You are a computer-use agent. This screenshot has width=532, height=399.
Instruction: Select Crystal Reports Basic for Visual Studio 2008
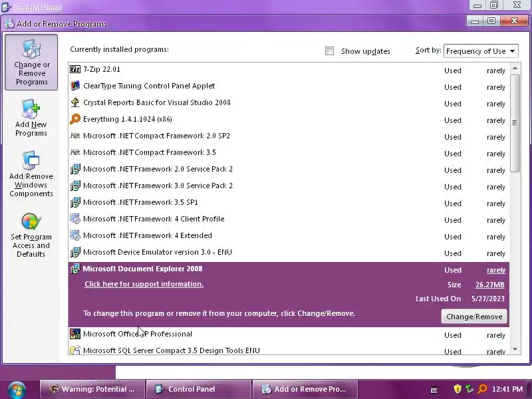[x=289, y=103]
